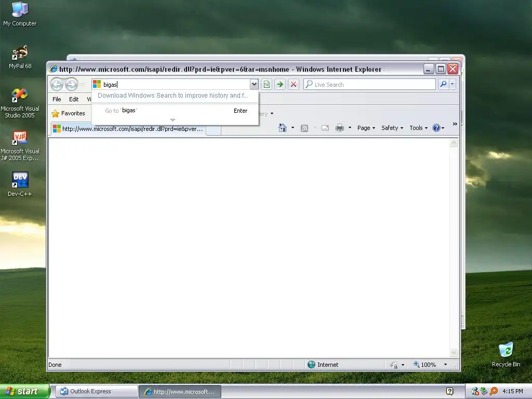The width and height of the screenshot is (532, 399).
Task: Select Microsoft Visual Studio 2005 shortcut
Action: (x=20, y=103)
